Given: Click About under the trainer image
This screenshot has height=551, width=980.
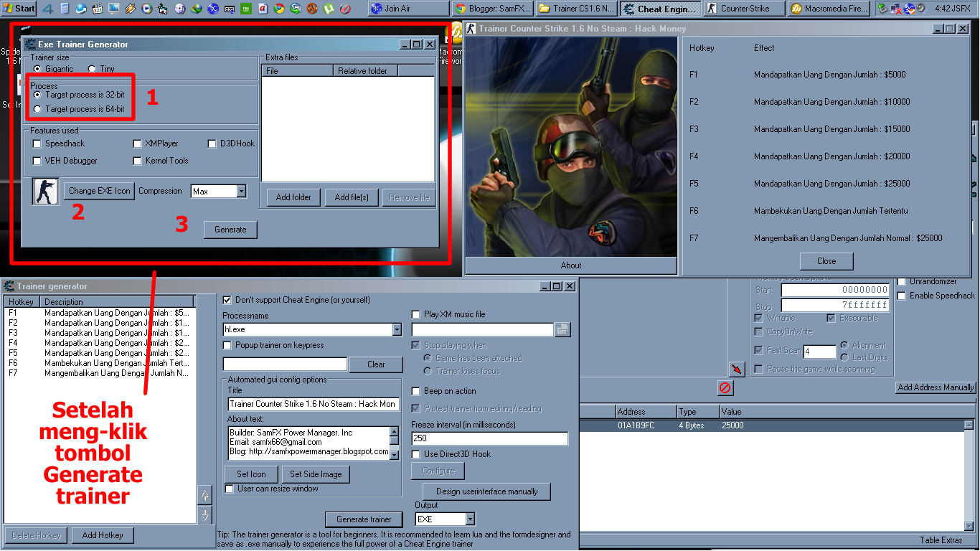Looking at the screenshot, I should coord(571,265).
